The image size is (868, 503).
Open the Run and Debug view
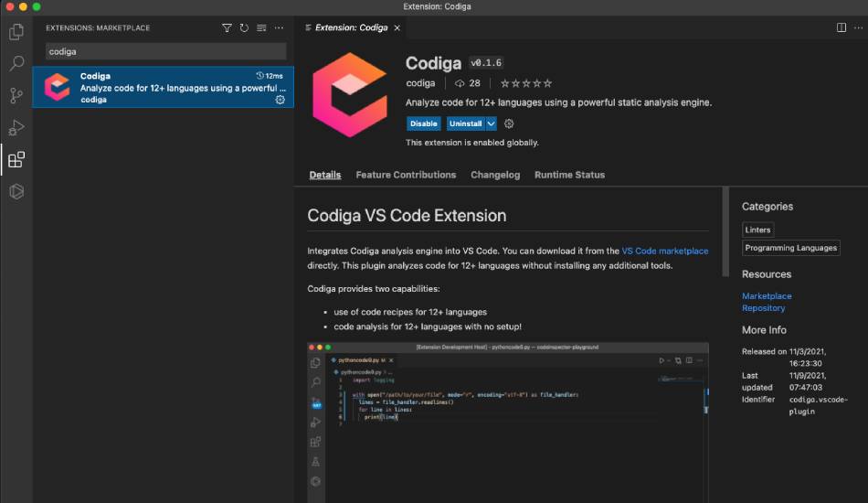point(16,127)
